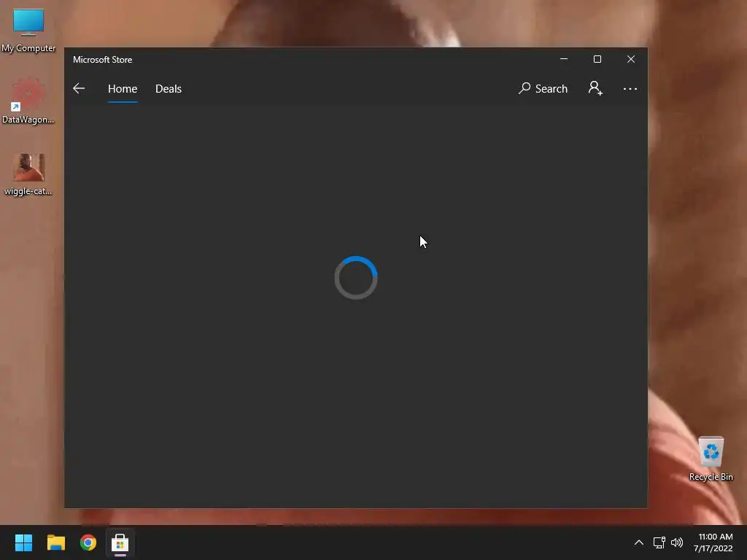Screen dimensions: 747x560
Task: Select the My Computer desktop icon
Action: point(28,31)
